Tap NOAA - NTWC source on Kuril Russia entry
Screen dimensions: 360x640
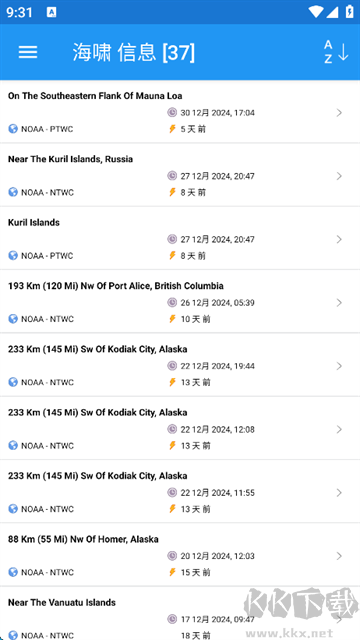point(47,192)
